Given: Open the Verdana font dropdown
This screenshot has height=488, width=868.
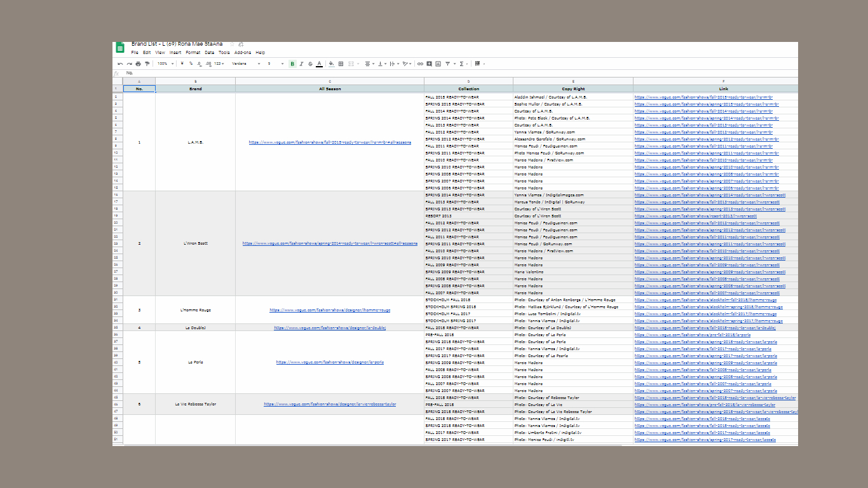Looking at the screenshot, I should click(x=246, y=64).
